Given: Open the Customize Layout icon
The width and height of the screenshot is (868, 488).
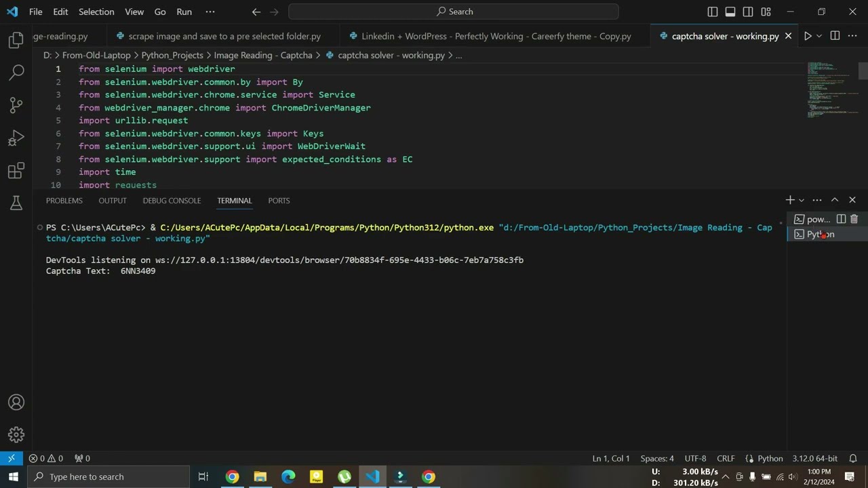Looking at the screenshot, I should pos(766,12).
